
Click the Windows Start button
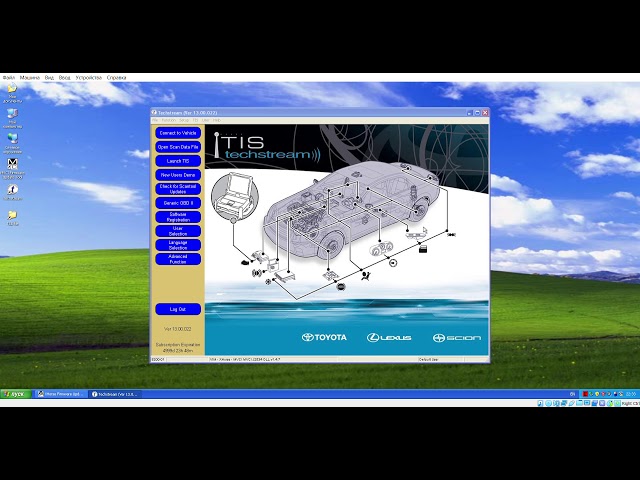(16, 394)
